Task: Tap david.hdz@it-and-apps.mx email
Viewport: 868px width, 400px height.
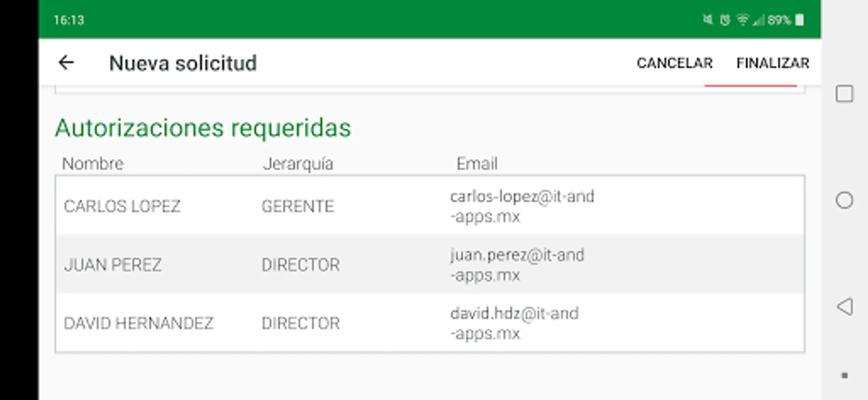Action: [x=514, y=323]
